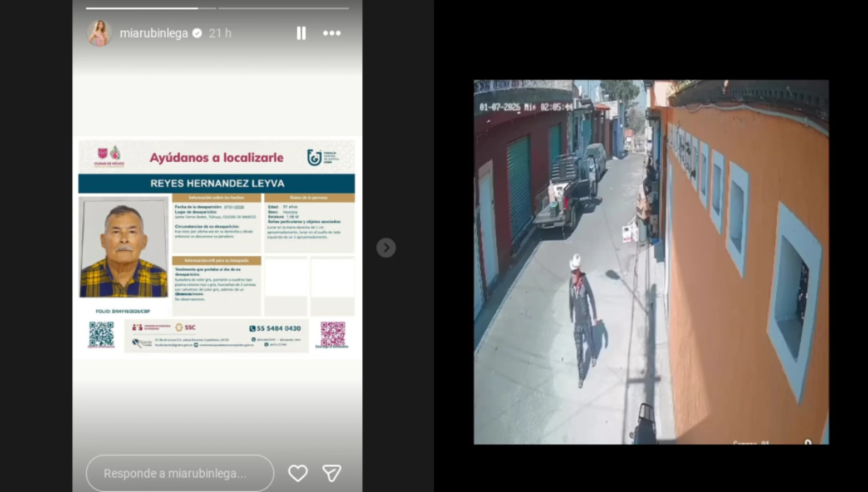Click the REYES HERNANDEZ LEYVA name banner
The height and width of the screenshot is (492, 868).
point(217,183)
